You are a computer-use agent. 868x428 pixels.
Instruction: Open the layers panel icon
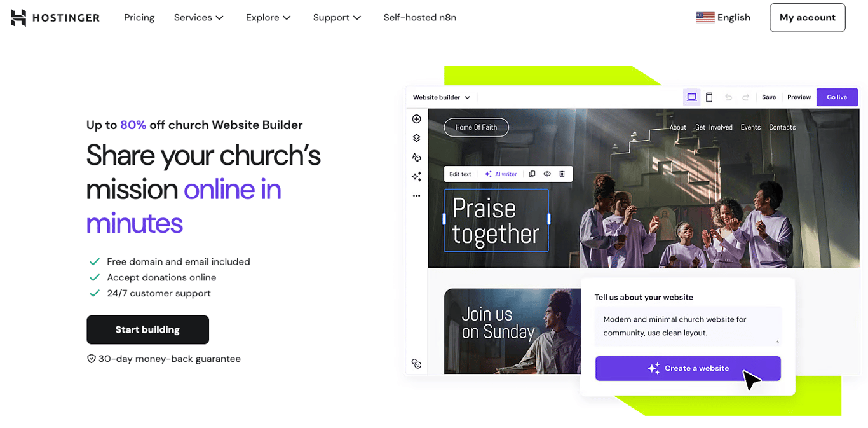coord(416,137)
